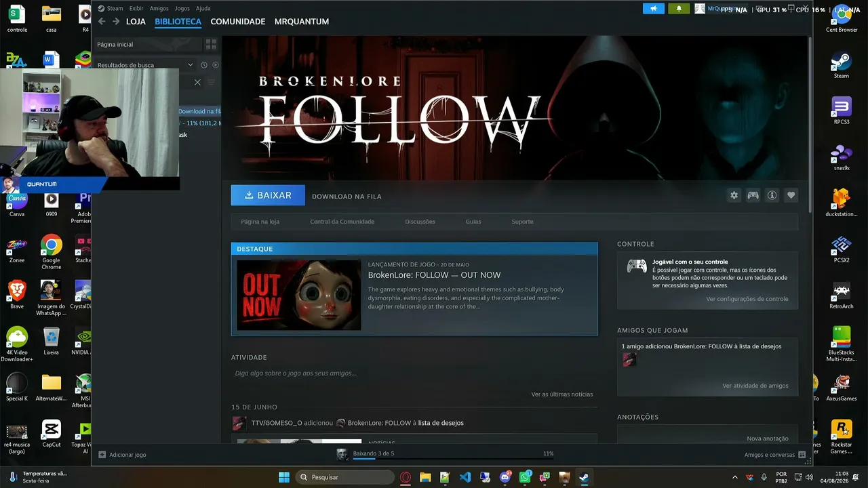Show hidden system tray icons chevron
868x488 pixels.
[x=734, y=477]
